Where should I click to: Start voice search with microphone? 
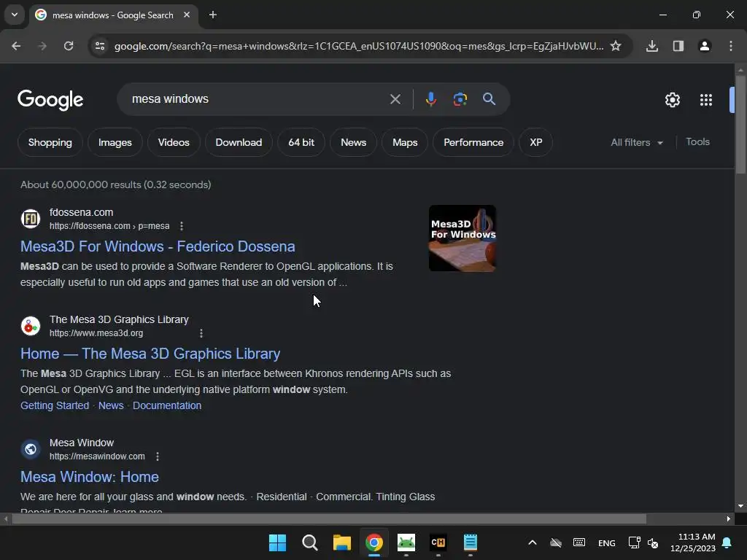[x=430, y=99]
